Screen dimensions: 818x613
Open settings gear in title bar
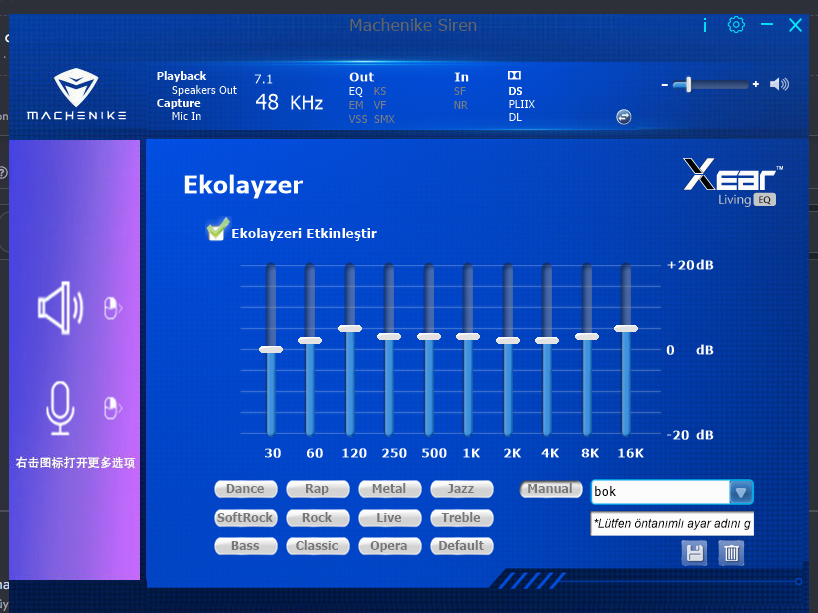point(736,25)
